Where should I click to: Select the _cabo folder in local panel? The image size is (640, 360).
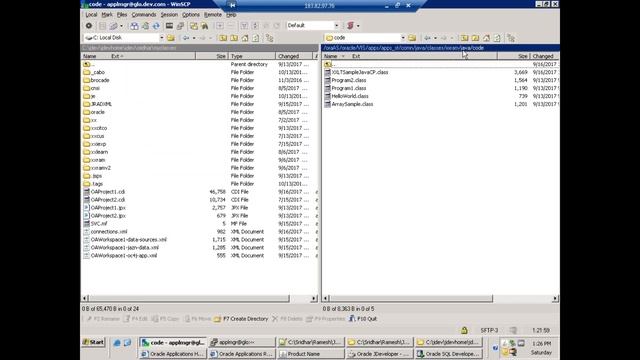pyautogui.click(x=98, y=72)
